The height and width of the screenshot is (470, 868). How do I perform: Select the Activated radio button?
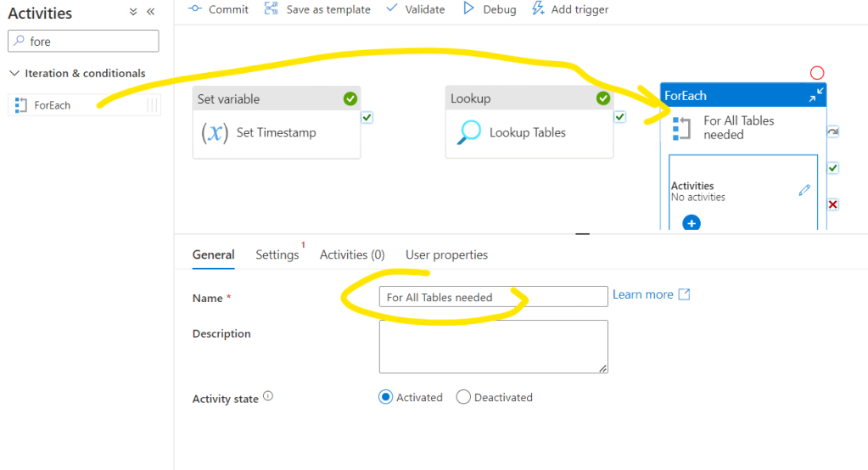[386, 397]
